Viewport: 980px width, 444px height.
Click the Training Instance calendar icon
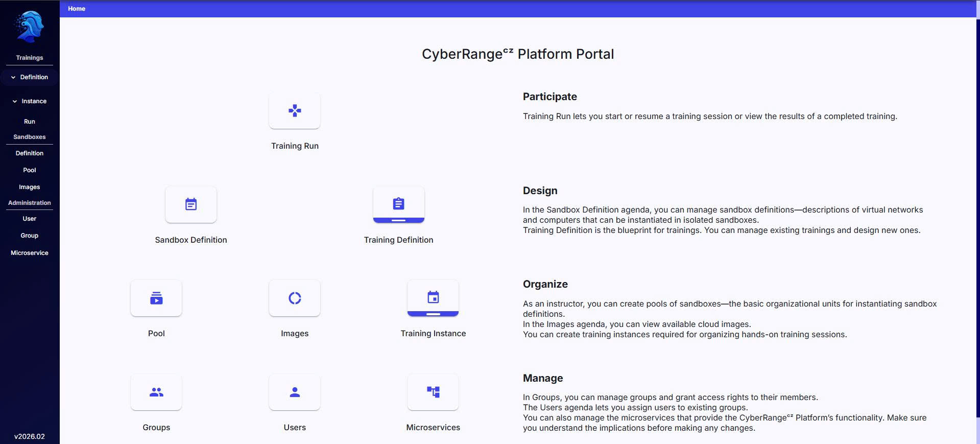(433, 298)
